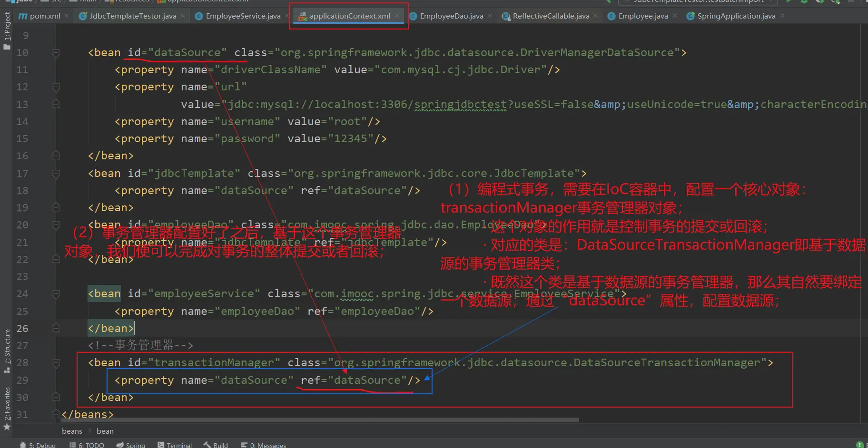Click the TODO list icon in bottom bar
This screenshot has height=448, width=868.
pyautogui.click(x=72, y=445)
